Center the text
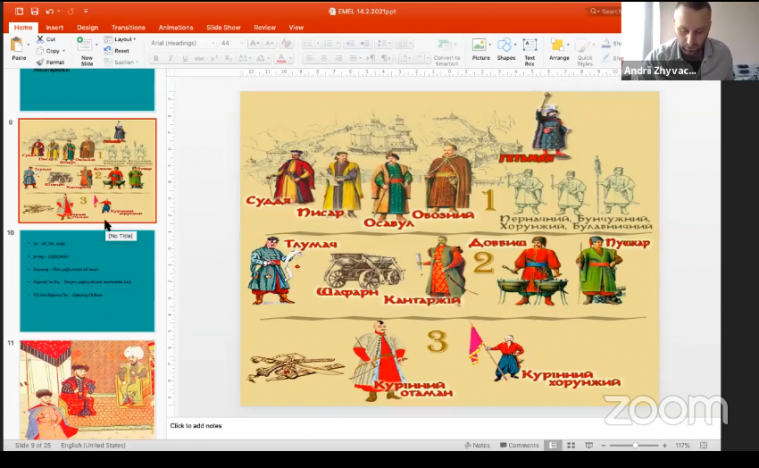The height and width of the screenshot is (468, 759). click(324, 59)
